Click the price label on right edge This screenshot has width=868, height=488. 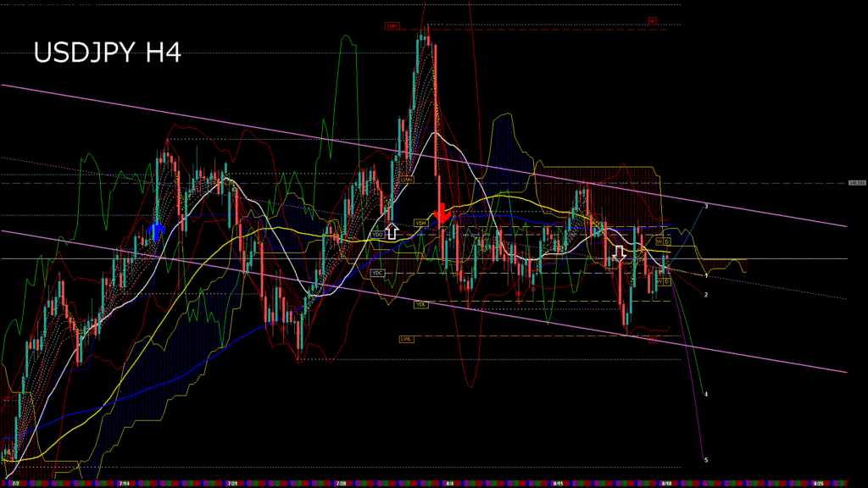point(856,182)
